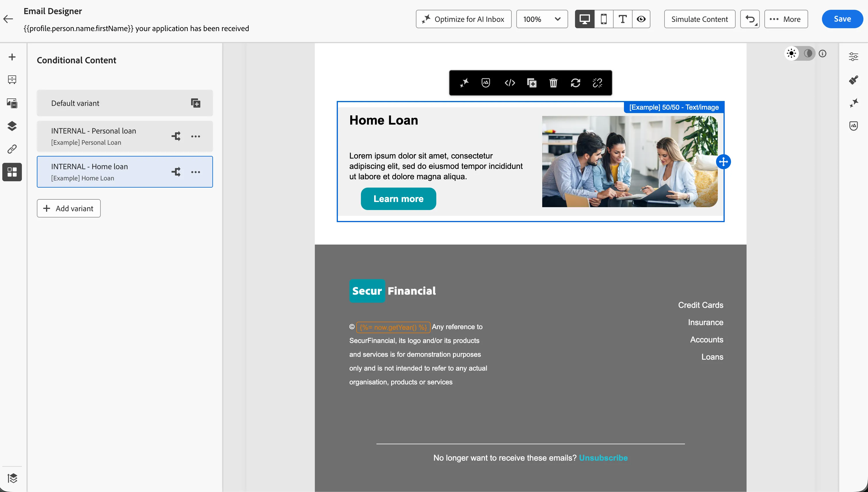Click the Unsubscribe link
This screenshot has width=868, height=492.
tap(603, 458)
